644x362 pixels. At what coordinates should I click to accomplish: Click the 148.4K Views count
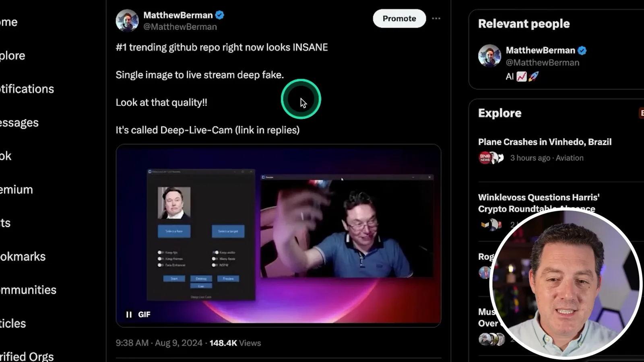click(235, 343)
